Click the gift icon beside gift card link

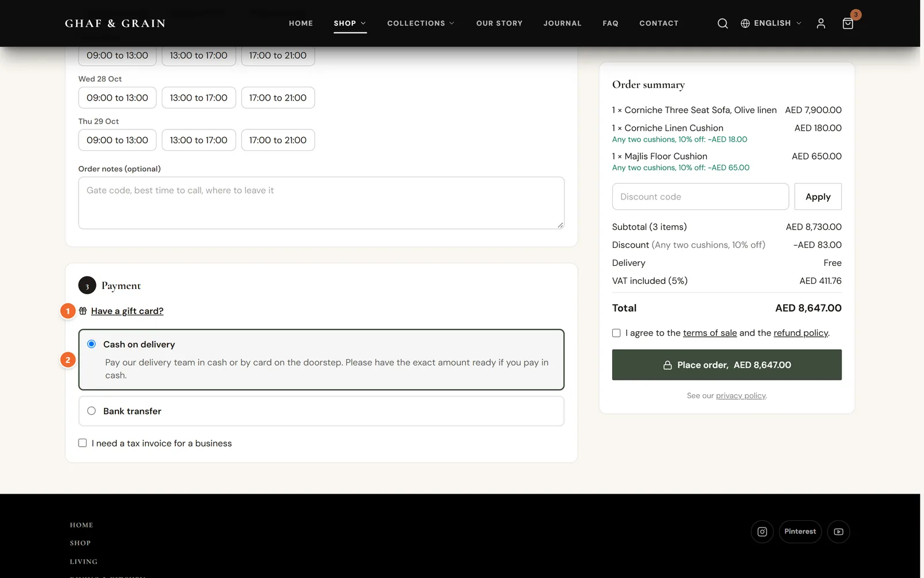pos(83,311)
